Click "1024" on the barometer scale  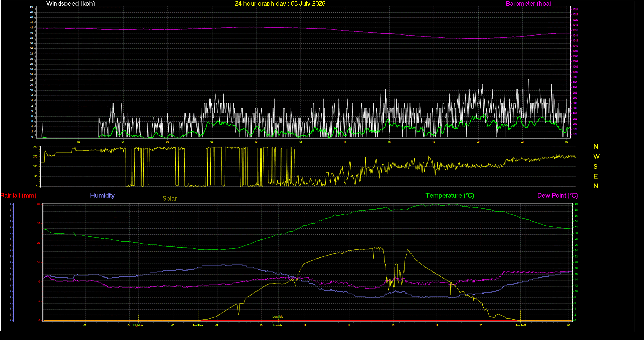click(575, 10)
